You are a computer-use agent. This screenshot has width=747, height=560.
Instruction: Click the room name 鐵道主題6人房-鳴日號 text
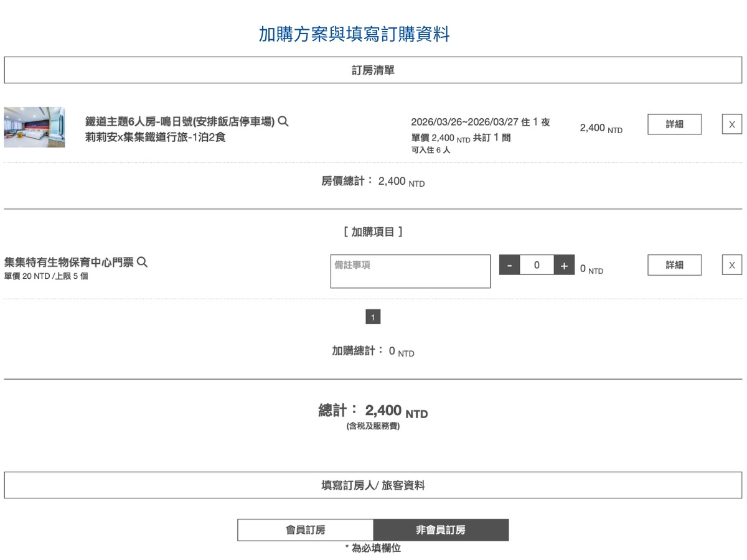179,122
